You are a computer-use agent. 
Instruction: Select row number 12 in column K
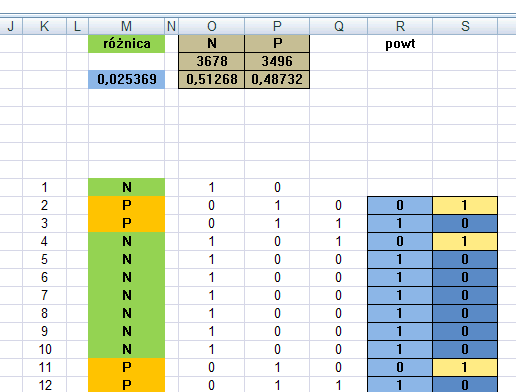[44, 385]
